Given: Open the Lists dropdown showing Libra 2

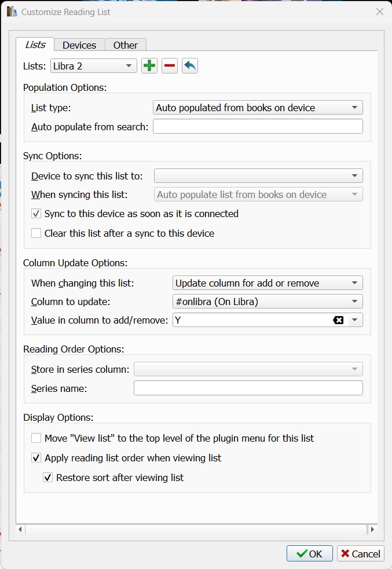Looking at the screenshot, I should [x=94, y=66].
